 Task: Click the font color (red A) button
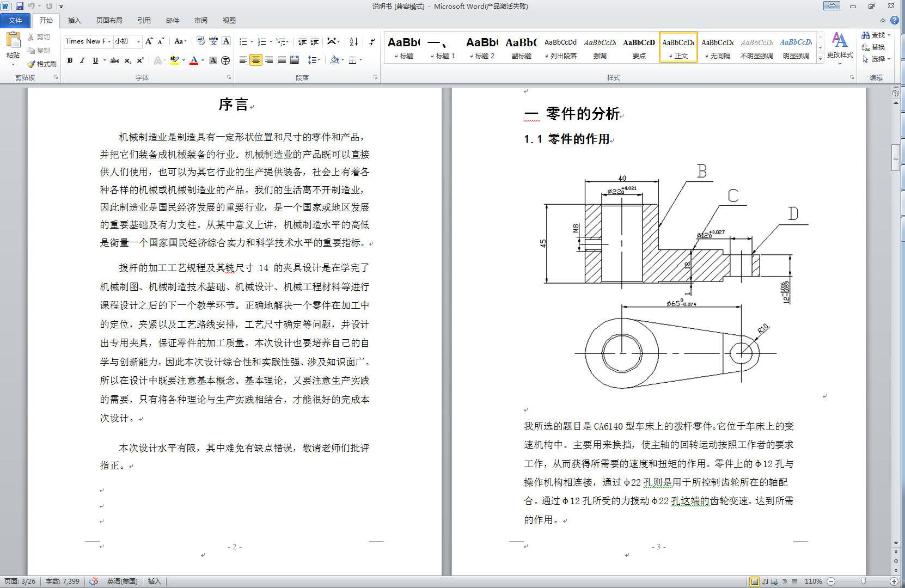pyautogui.click(x=193, y=60)
